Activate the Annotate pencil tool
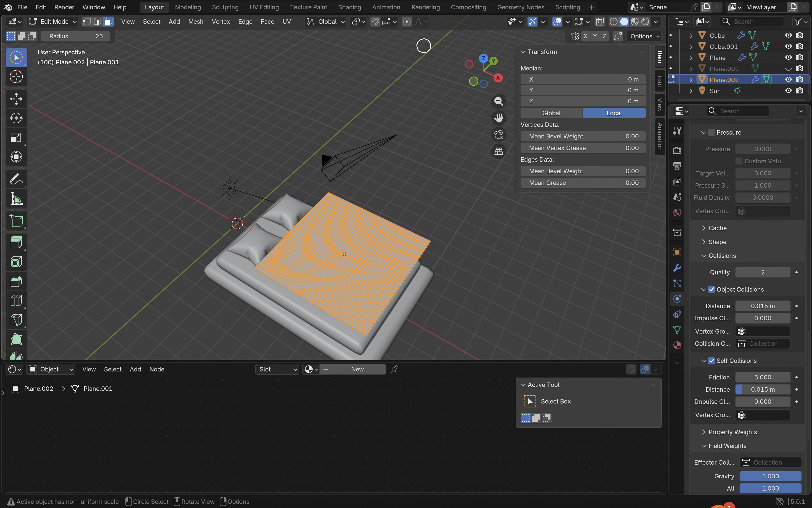The image size is (812, 508). point(16,179)
